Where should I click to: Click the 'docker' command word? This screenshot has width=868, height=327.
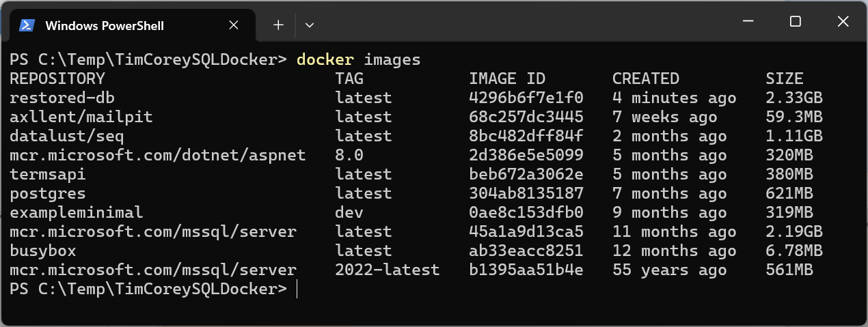coord(325,59)
